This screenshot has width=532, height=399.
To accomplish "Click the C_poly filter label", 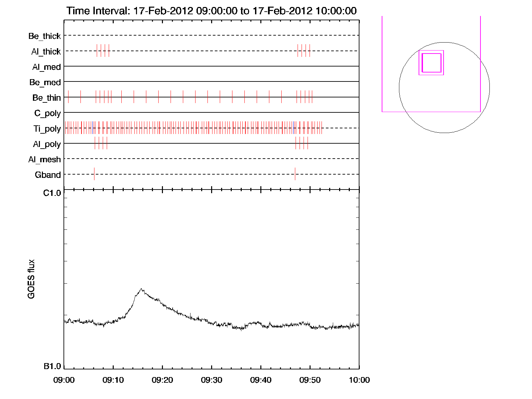I will coord(48,113).
